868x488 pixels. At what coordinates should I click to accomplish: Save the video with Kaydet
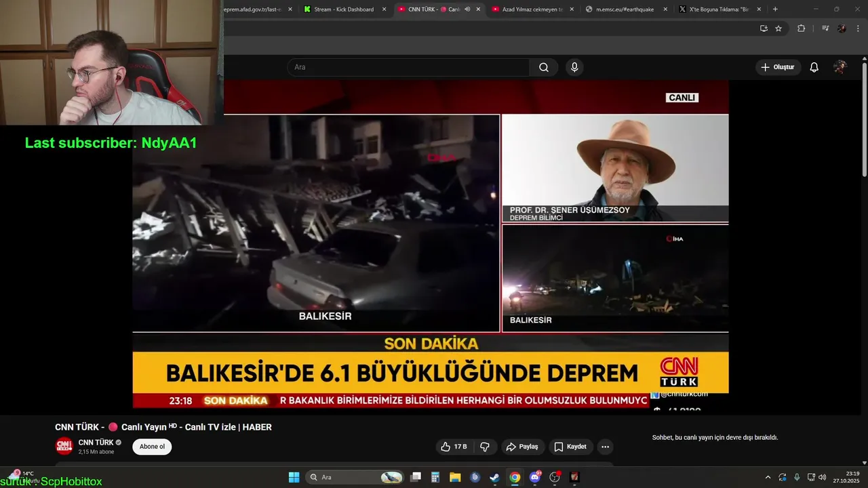tap(570, 447)
